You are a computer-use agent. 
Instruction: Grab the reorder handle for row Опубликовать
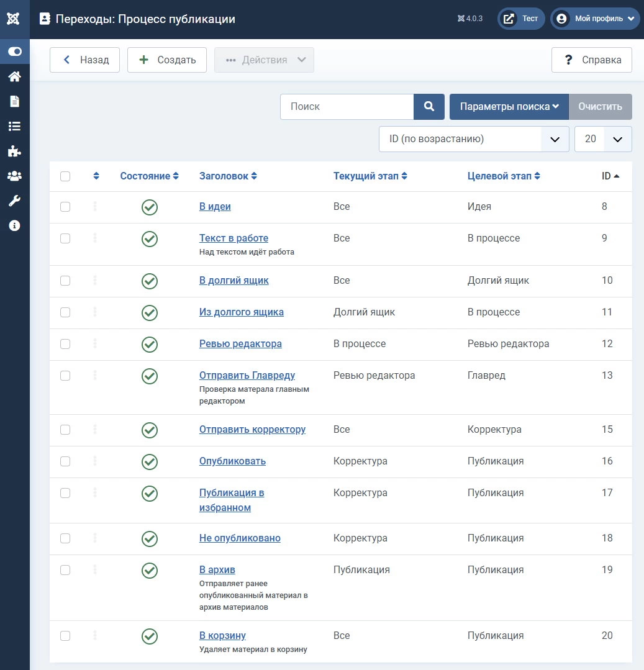pos(95,461)
